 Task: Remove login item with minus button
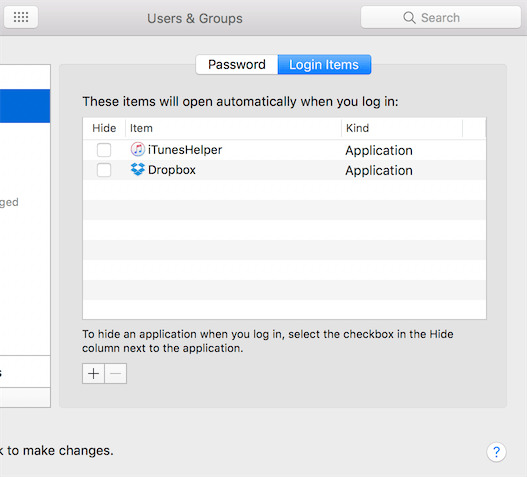coord(116,373)
